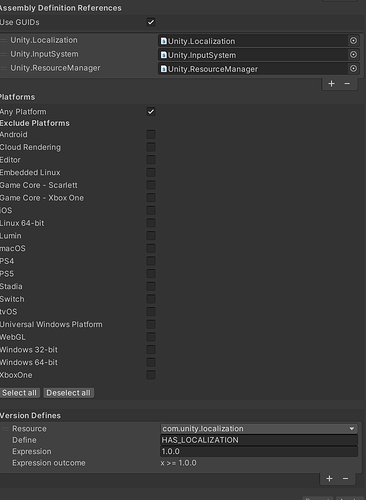Click the Unity.Localization asset file icon

tap(164, 41)
